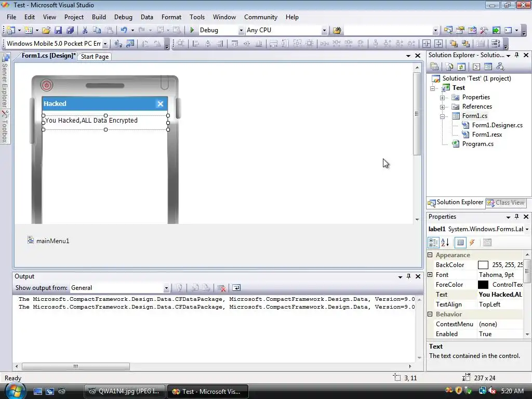The image size is (532, 399).
Task: Open the Server Explorer side tab
Action: 5,82
